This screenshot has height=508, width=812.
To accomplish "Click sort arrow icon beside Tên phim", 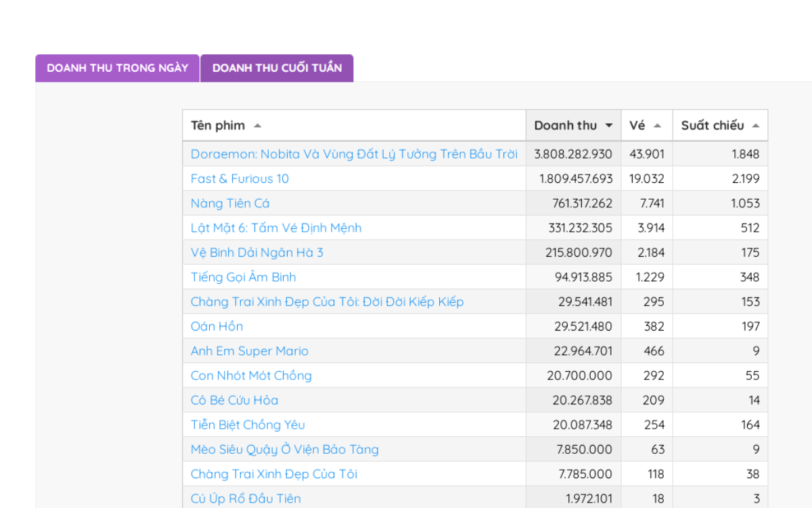I will pyautogui.click(x=257, y=126).
